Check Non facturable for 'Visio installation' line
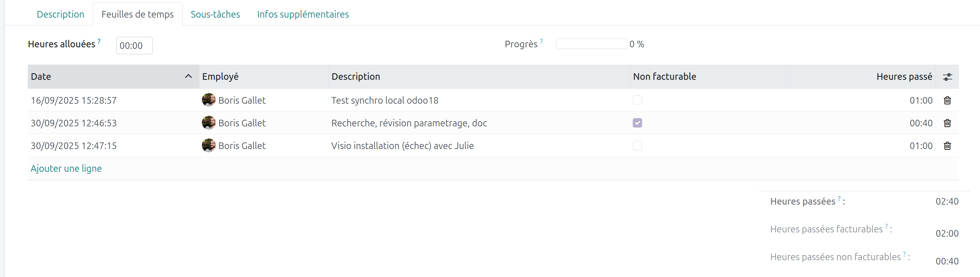The image size is (980, 277). coord(637,146)
